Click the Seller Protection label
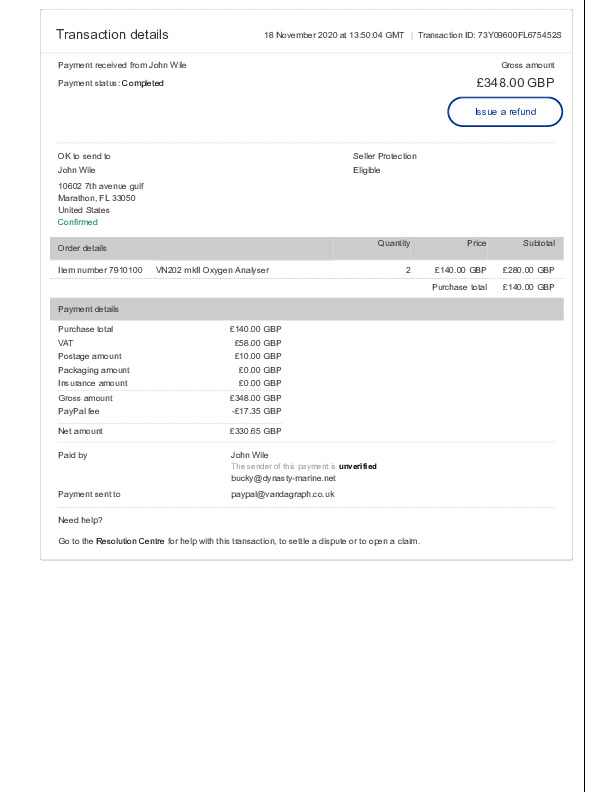 click(x=384, y=156)
